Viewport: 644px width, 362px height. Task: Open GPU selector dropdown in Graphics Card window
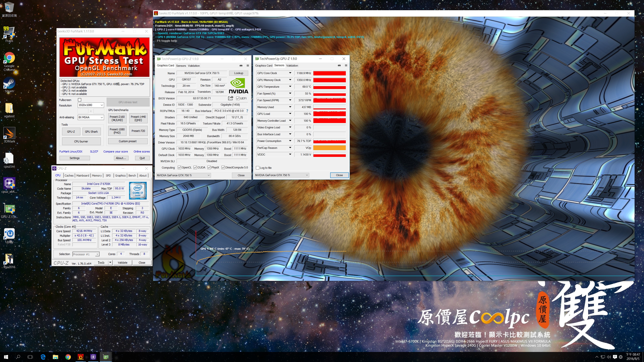click(x=183, y=175)
